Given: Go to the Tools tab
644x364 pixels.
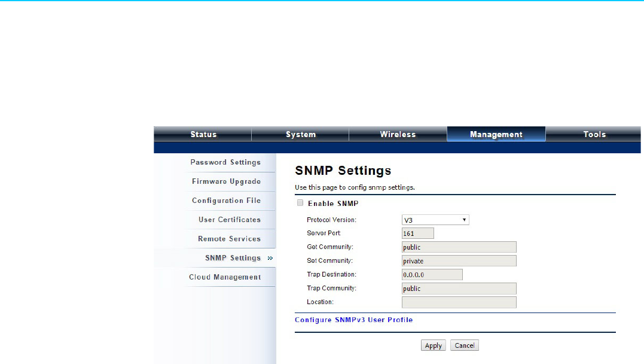Looking at the screenshot, I should click(x=594, y=134).
